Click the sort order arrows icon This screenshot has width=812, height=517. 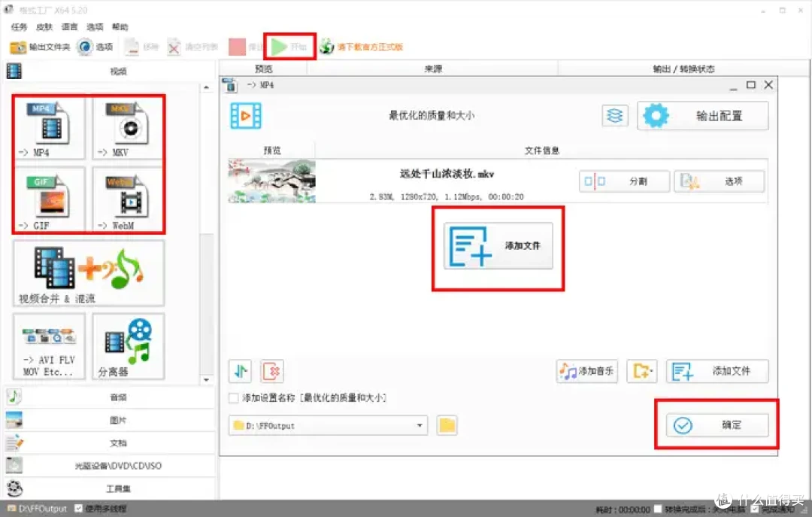241,371
